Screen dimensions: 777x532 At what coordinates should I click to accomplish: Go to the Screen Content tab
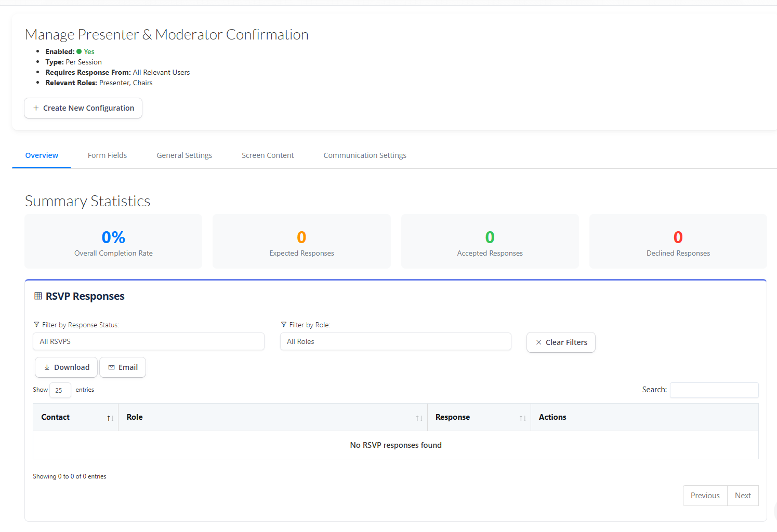click(268, 155)
